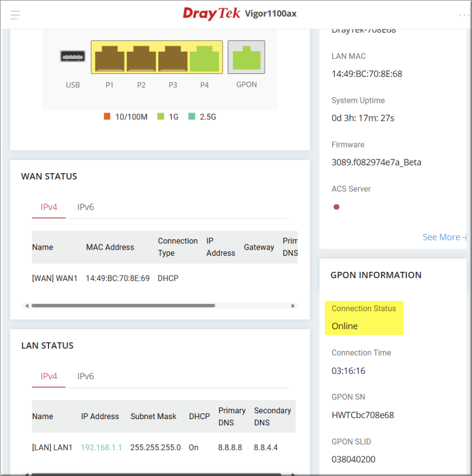Click the DrayTek logo
The width and height of the screenshot is (472, 476).
pyautogui.click(x=211, y=13)
